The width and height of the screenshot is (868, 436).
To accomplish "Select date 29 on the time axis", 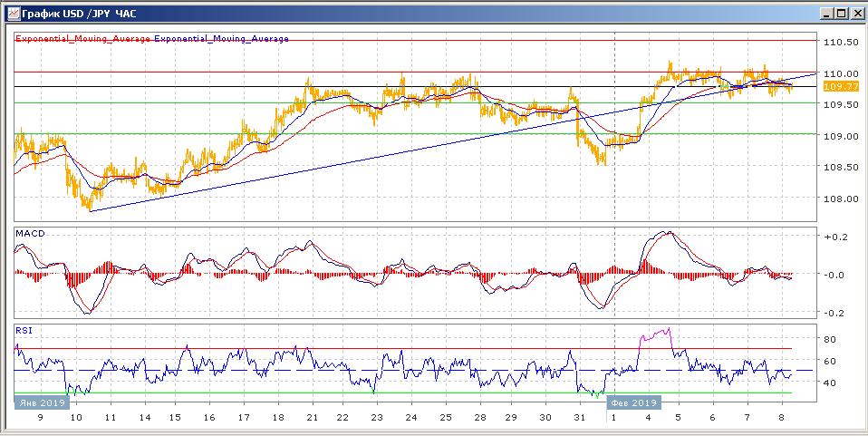I will click(510, 418).
